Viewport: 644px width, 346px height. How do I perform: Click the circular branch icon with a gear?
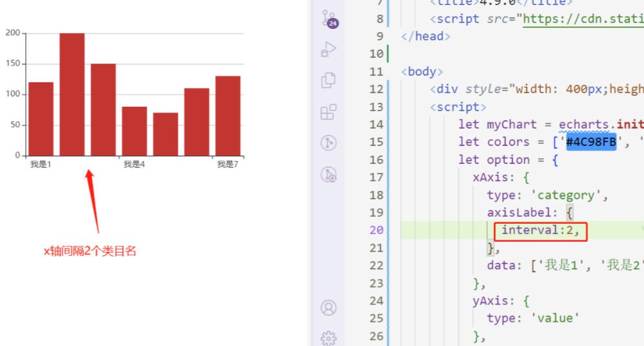(328, 175)
